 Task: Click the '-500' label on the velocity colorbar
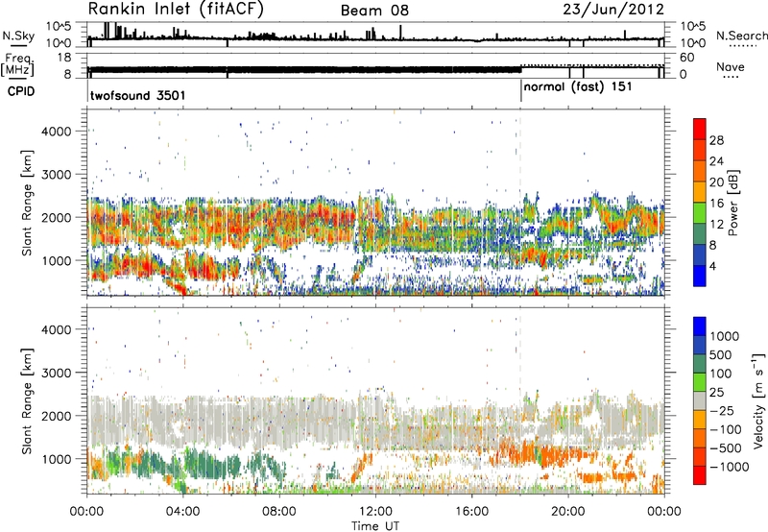coord(726,448)
